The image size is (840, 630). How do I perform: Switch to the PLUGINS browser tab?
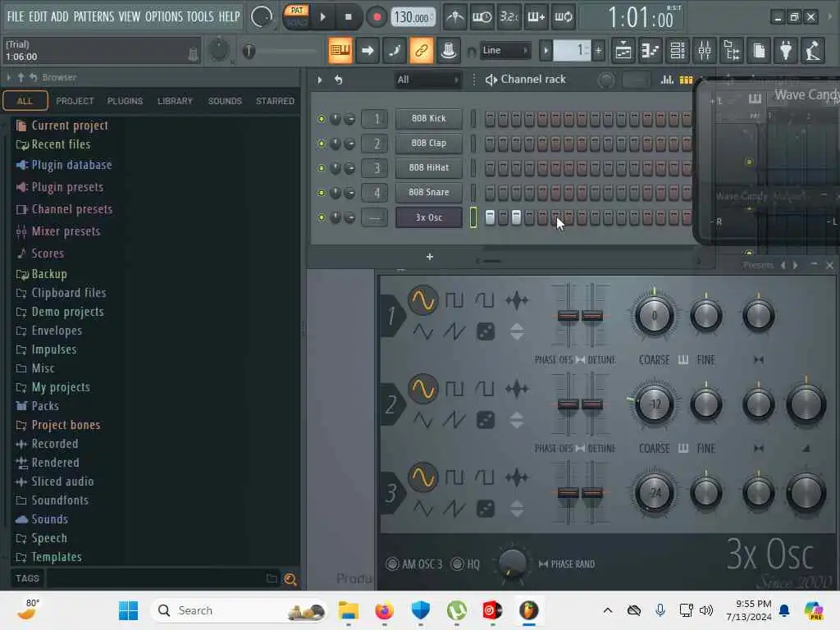(125, 101)
